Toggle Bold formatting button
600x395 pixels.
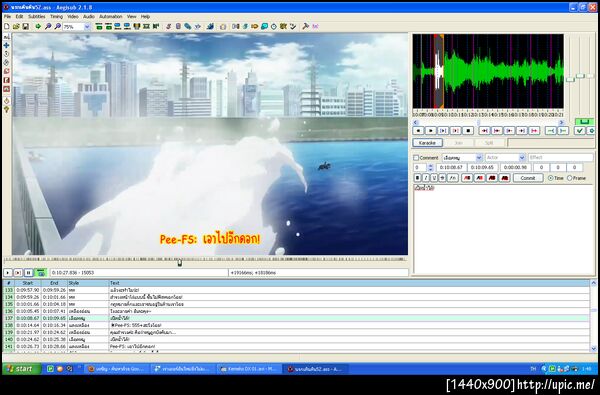click(x=417, y=178)
